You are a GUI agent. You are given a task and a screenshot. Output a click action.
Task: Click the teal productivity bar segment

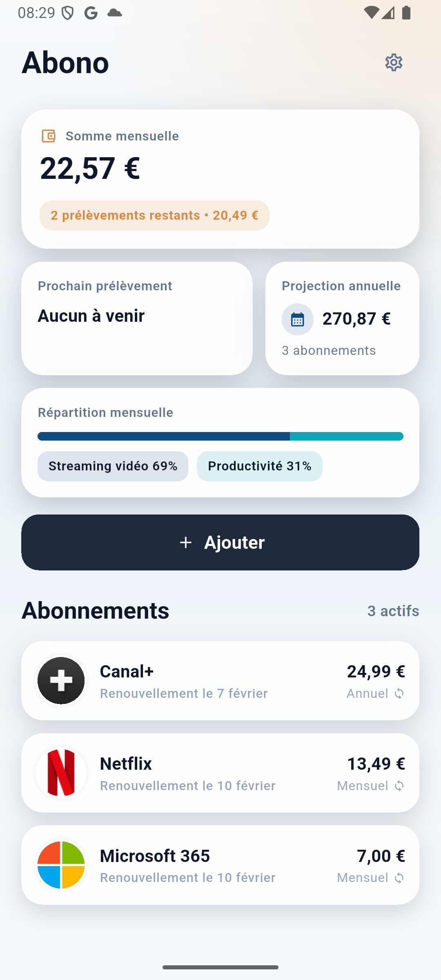(346, 437)
